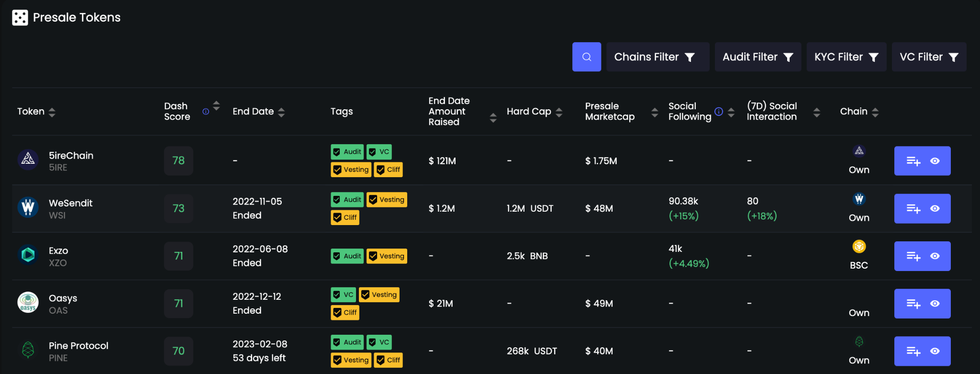Click the BSC chain icon for Exzo
Image resolution: width=980 pixels, height=374 pixels.
[859, 247]
